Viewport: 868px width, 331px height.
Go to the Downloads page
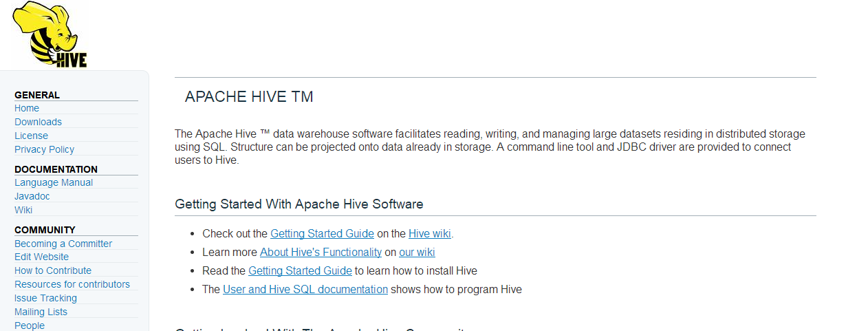pyautogui.click(x=38, y=122)
